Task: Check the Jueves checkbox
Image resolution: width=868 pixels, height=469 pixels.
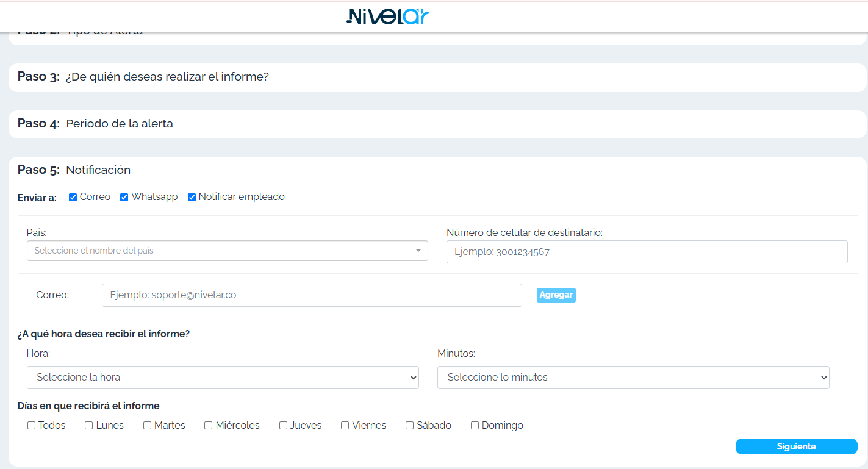Action: (x=284, y=426)
